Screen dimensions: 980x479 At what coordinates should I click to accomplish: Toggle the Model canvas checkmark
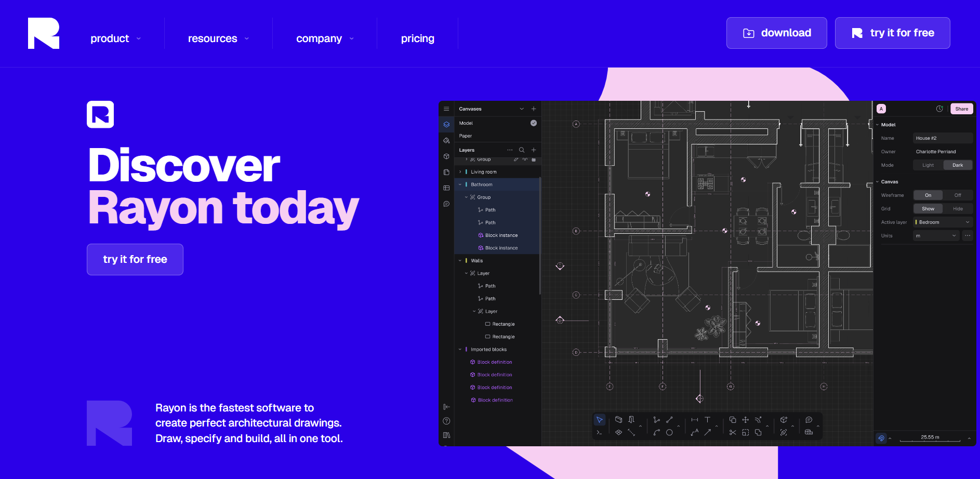click(534, 123)
